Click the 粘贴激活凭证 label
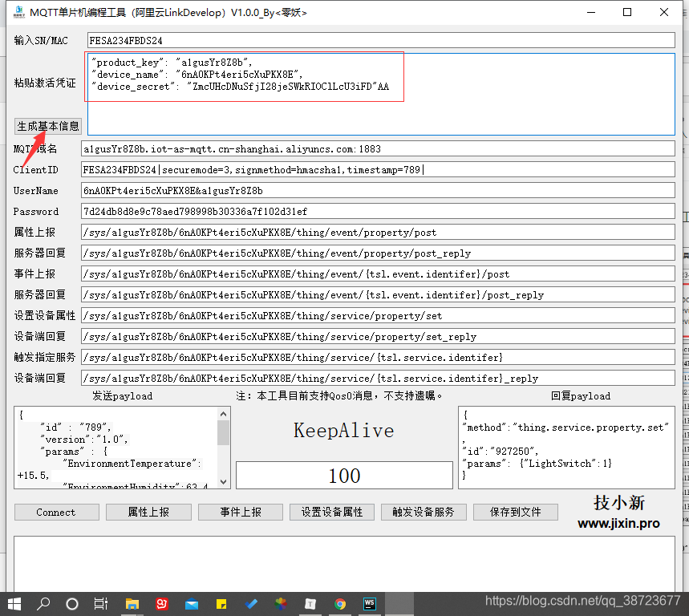 (45, 83)
